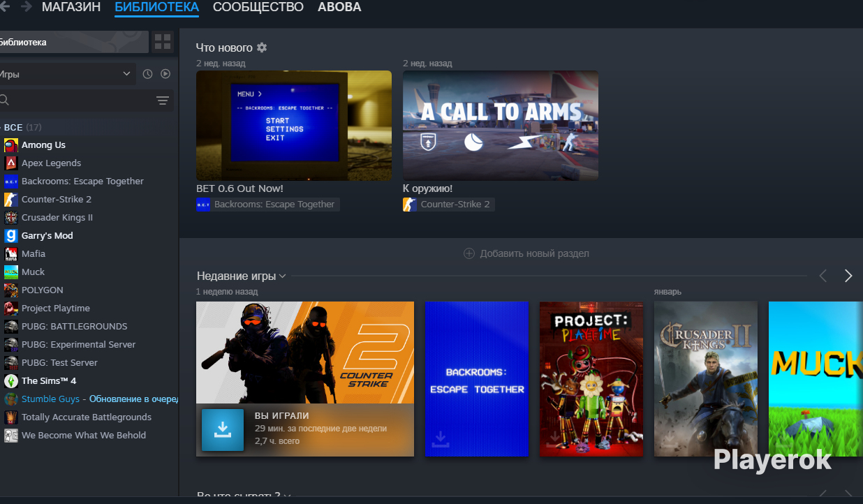863x504 pixels.
Task: Click The Sims 4 icon
Action: point(11,381)
